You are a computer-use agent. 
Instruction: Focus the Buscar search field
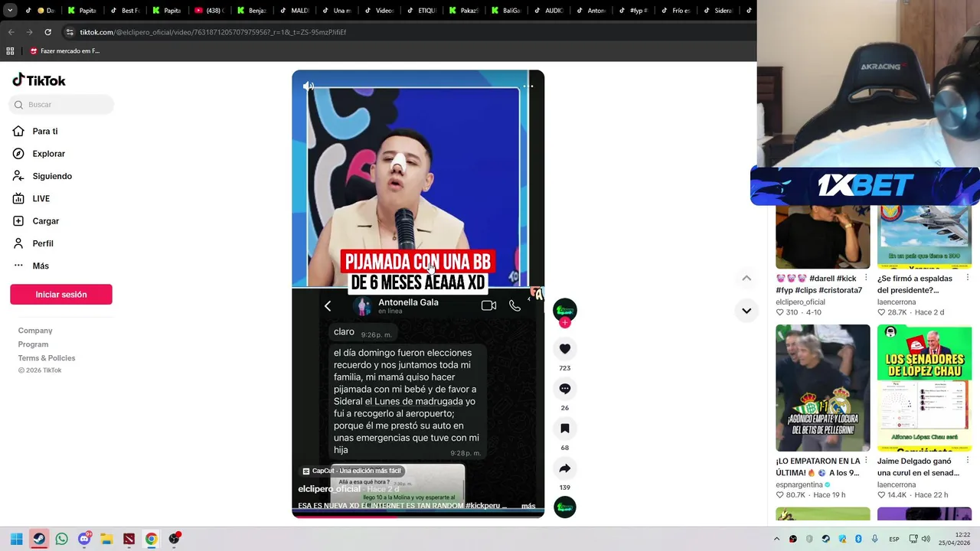[61, 105]
